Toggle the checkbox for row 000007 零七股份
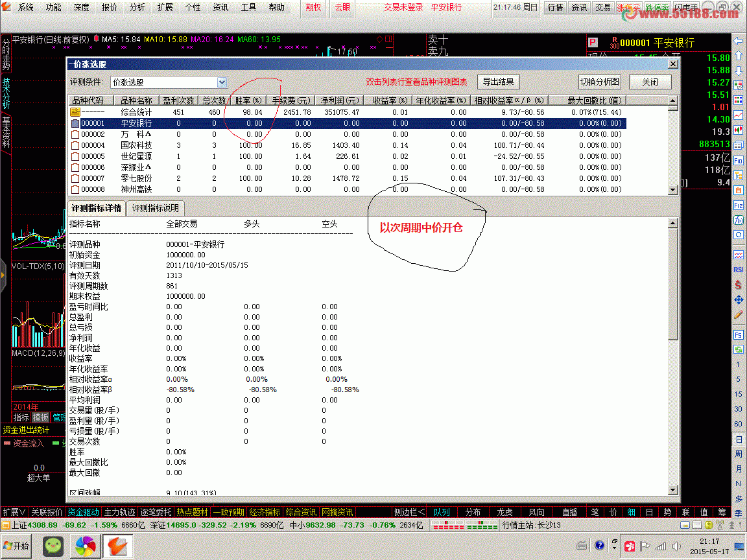747x560 pixels. point(75,178)
